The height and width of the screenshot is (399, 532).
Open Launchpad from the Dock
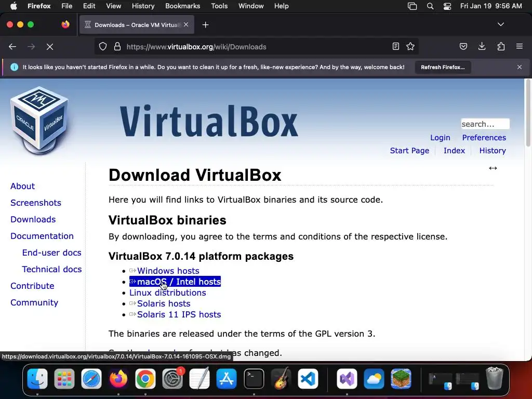coord(64,378)
